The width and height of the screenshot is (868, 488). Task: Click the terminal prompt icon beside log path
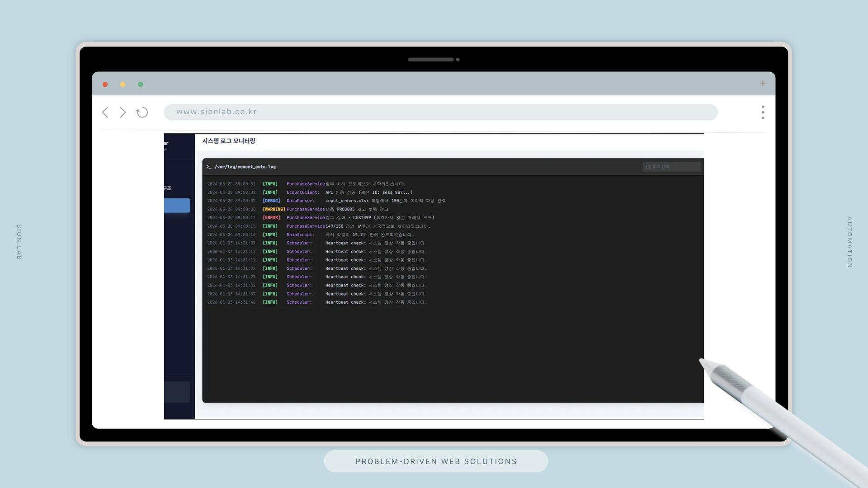[209, 167]
